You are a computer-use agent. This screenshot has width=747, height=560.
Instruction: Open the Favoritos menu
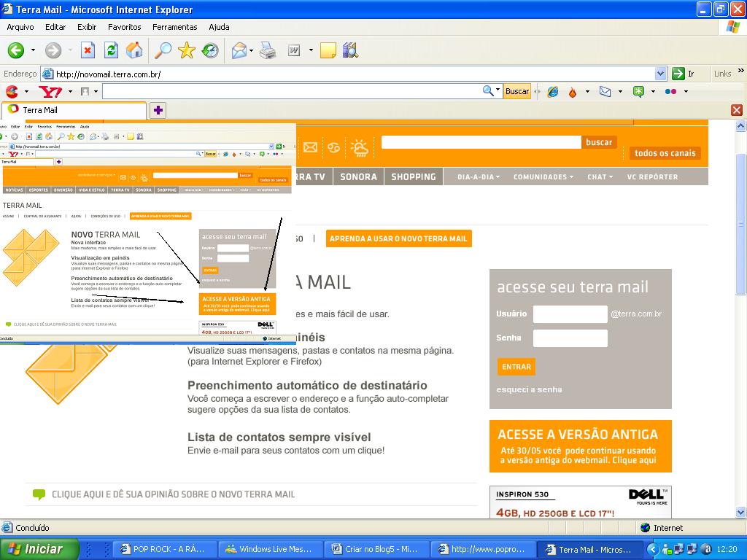click(x=124, y=27)
